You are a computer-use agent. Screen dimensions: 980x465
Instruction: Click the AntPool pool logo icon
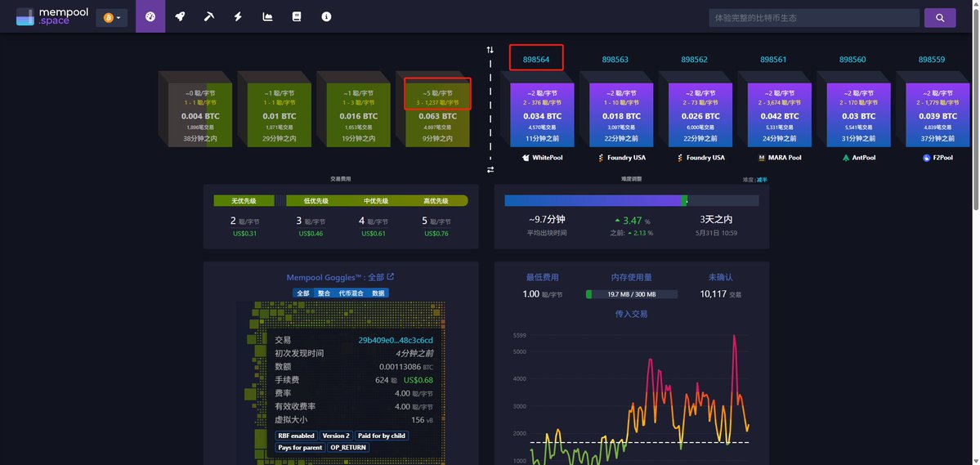pos(846,158)
